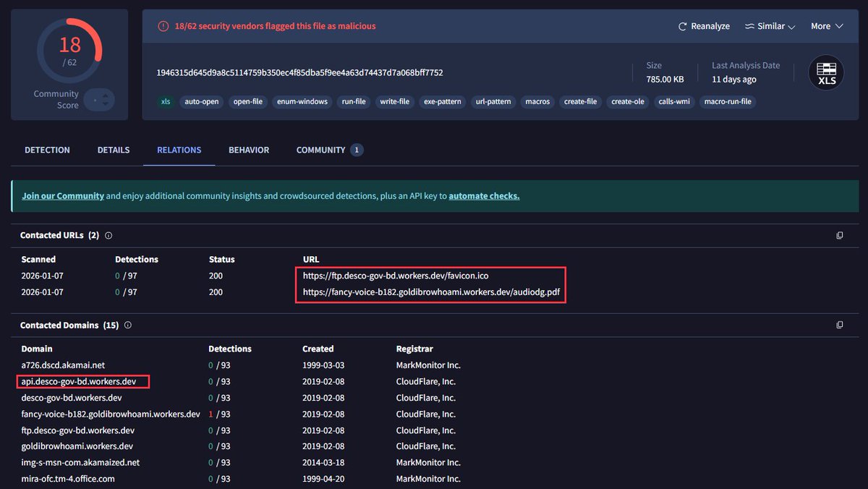Select the RELATIONS tab
Image resolution: width=868 pixels, height=489 pixels.
(179, 150)
